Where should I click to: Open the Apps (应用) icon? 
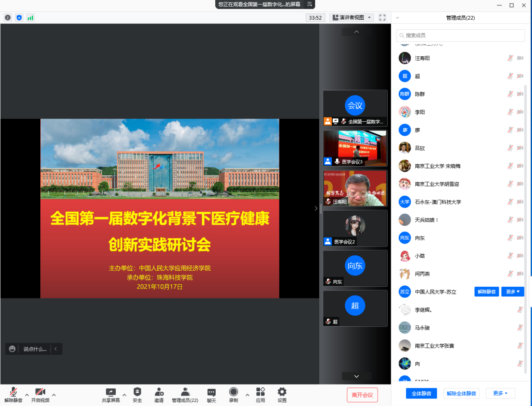[261, 392]
